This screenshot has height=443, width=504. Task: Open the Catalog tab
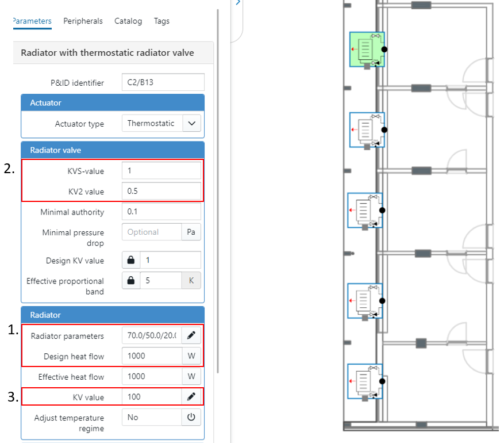(128, 21)
